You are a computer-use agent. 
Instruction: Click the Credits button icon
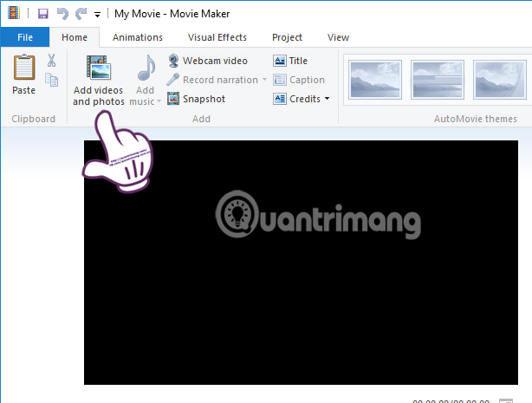280,99
